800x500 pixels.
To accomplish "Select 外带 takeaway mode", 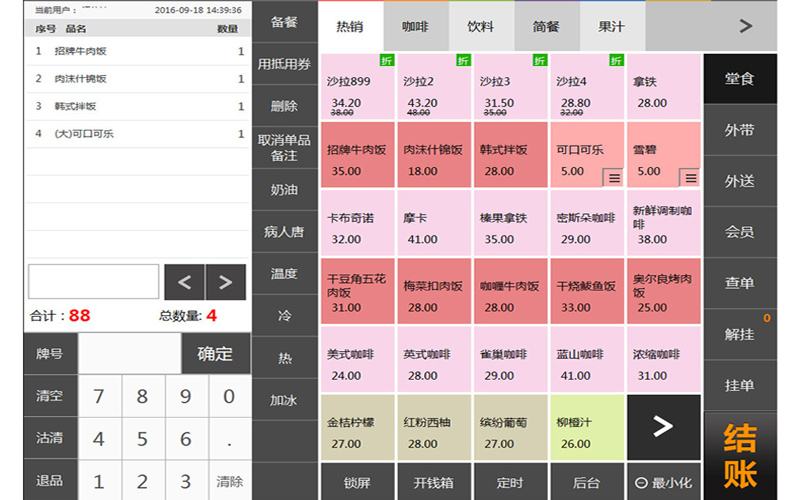I will pos(740,130).
